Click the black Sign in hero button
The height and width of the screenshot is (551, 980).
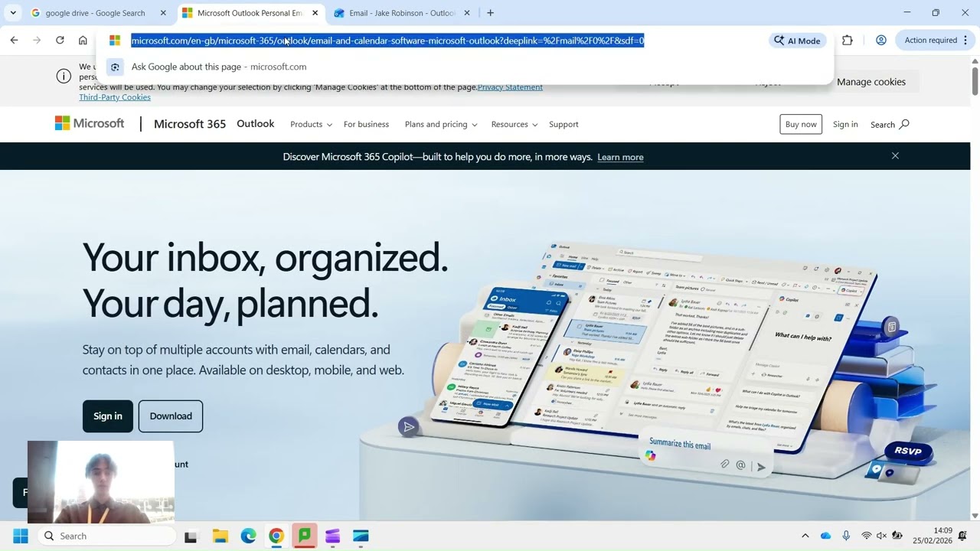coord(108,416)
